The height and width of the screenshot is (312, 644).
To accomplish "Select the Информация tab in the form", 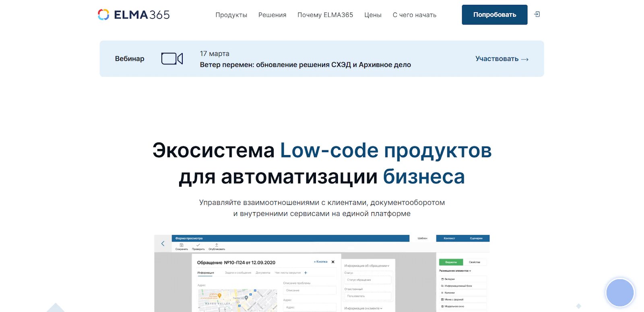I will click(206, 273).
